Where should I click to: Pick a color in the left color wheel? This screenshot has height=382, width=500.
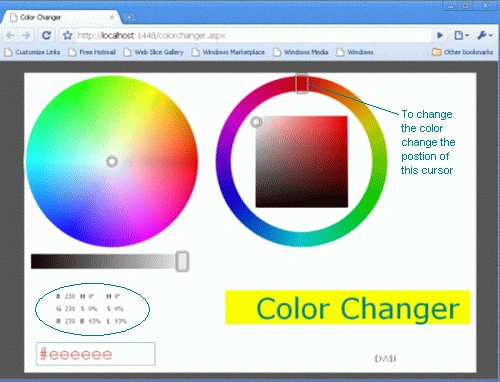click(112, 161)
